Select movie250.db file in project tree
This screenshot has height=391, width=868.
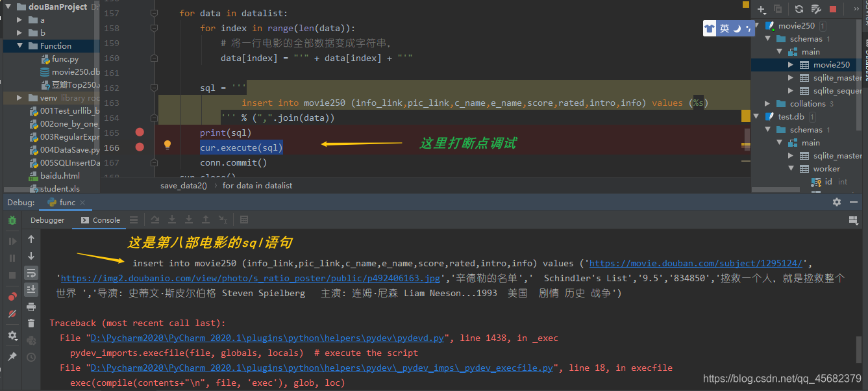(70, 72)
